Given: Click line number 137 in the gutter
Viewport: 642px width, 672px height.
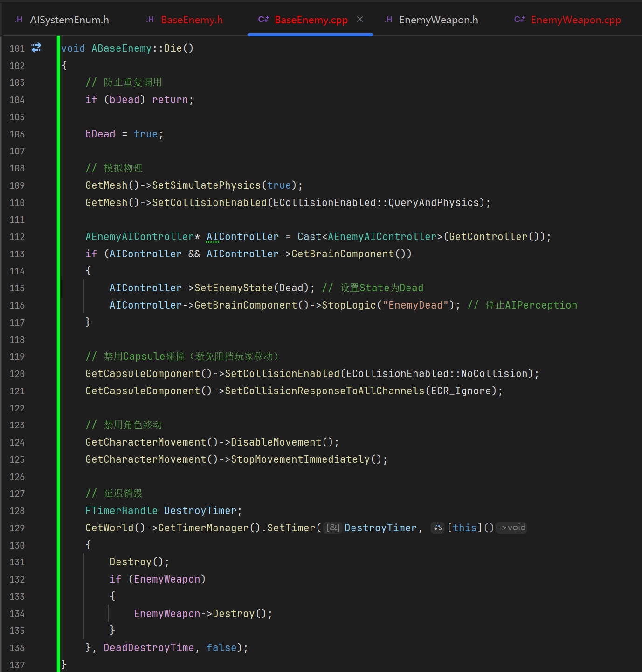Looking at the screenshot, I should click(17, 665).
